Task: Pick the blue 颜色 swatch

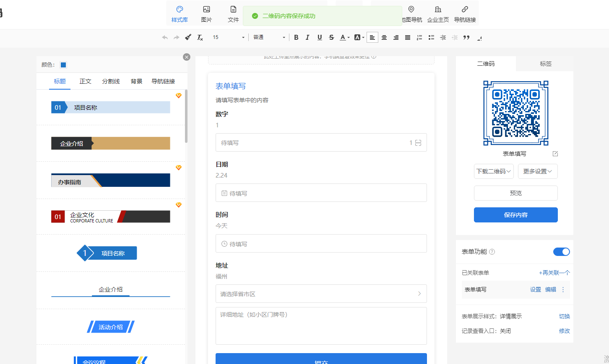Action: point(63,65)
